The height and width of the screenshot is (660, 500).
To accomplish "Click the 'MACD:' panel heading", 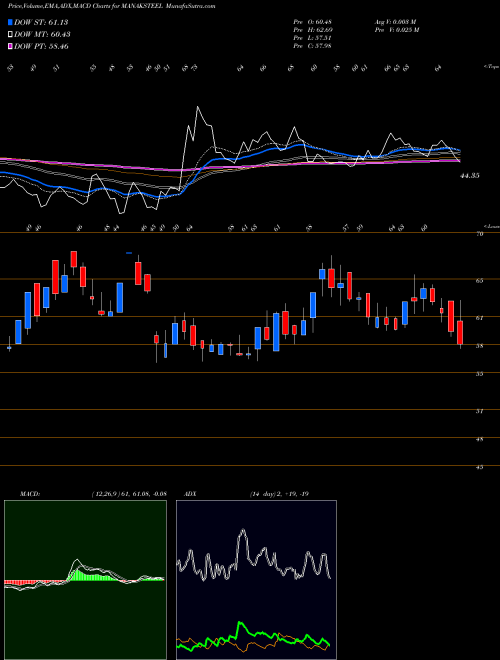I will 30,494.
